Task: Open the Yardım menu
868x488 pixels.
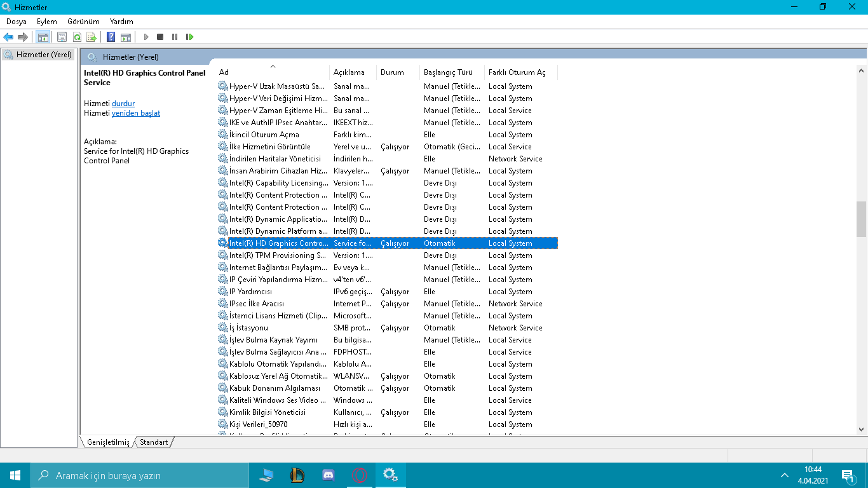Action: point(121,22)
